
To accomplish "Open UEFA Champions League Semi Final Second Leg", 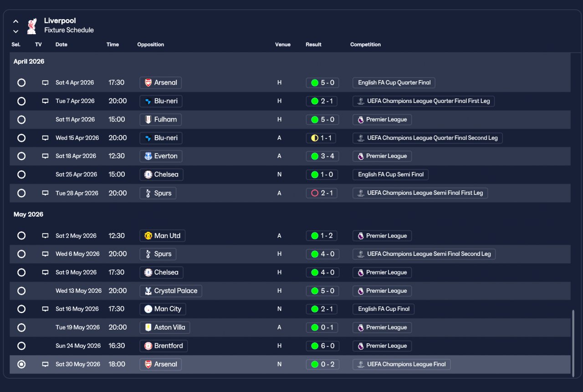I will click(x=424, y=254).
